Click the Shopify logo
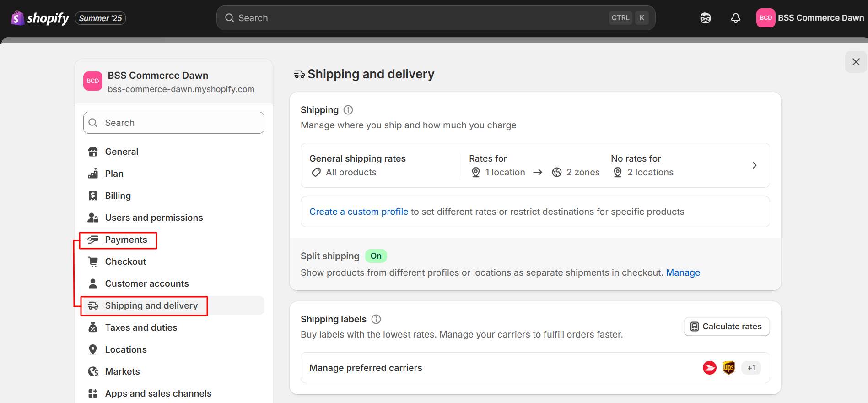Screen dimensions: 868x403 tap(40, 18)
